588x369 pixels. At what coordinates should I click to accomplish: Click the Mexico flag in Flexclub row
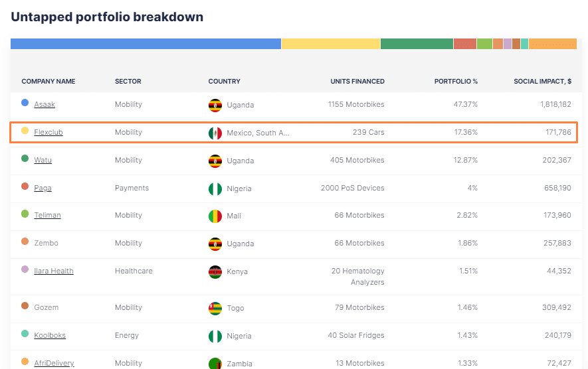point(215,133)
